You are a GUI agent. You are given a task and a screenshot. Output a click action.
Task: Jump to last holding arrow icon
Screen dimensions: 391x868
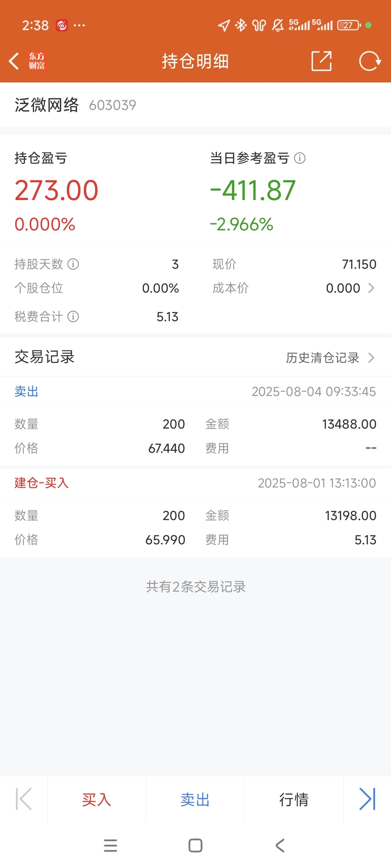(367, 799)
